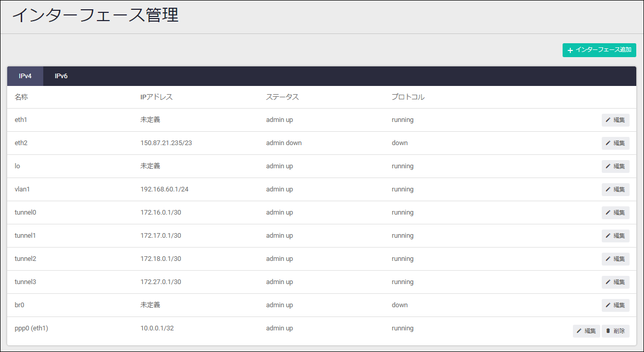Click the pencil edit icon for eth1

pos(608,120)
